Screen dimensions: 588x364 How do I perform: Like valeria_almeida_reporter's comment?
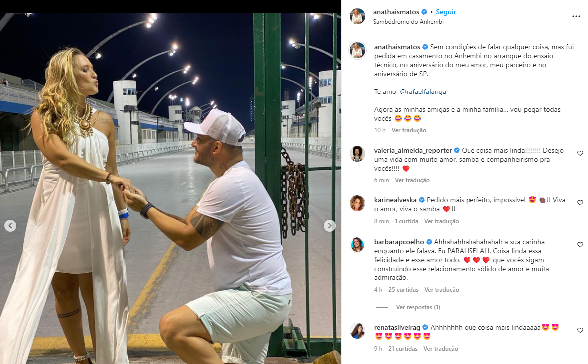point(580,154)
